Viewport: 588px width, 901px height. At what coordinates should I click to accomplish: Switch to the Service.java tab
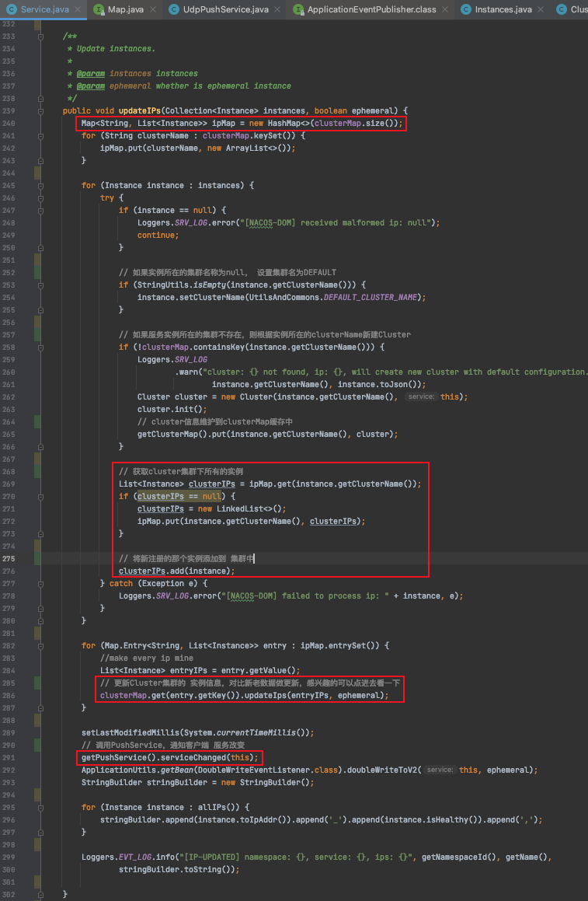[x=44, y=9]
